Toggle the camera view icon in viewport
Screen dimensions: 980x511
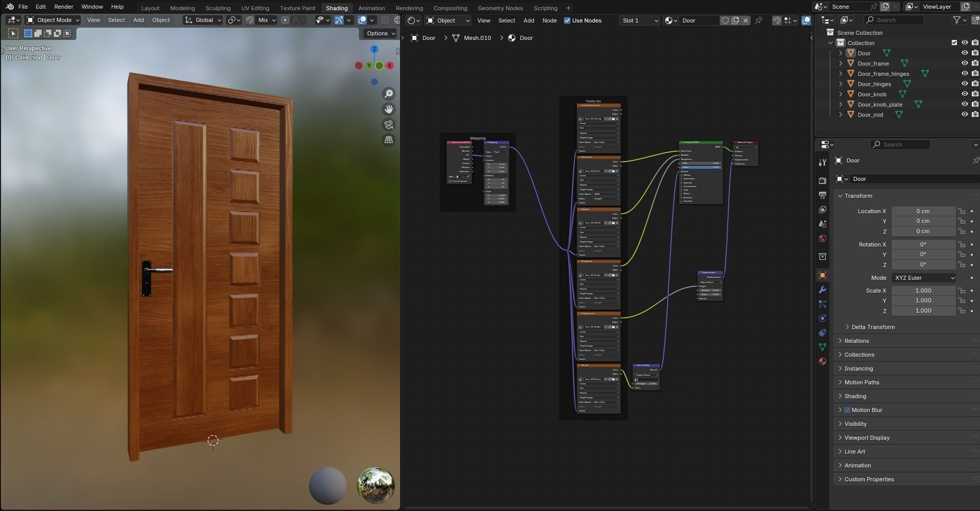coord(389,125)
